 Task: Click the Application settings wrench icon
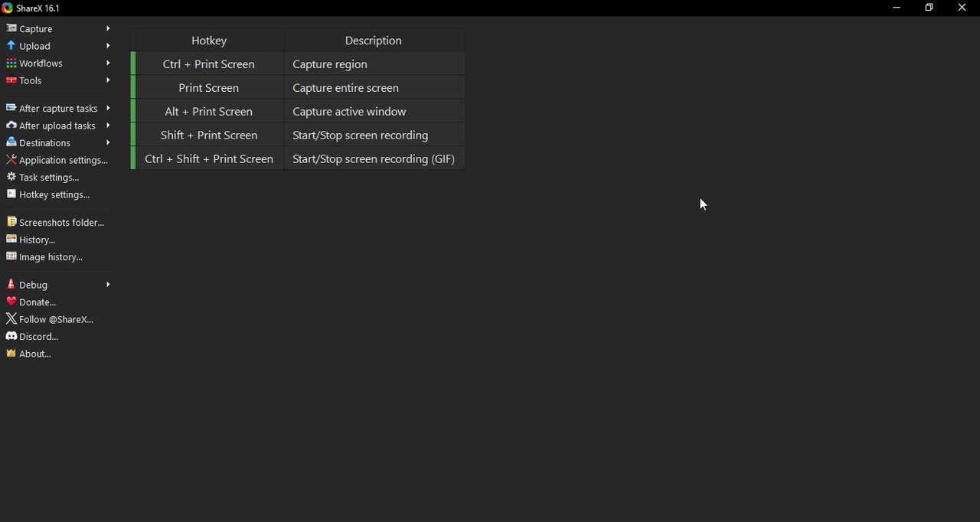coord(11,160)
